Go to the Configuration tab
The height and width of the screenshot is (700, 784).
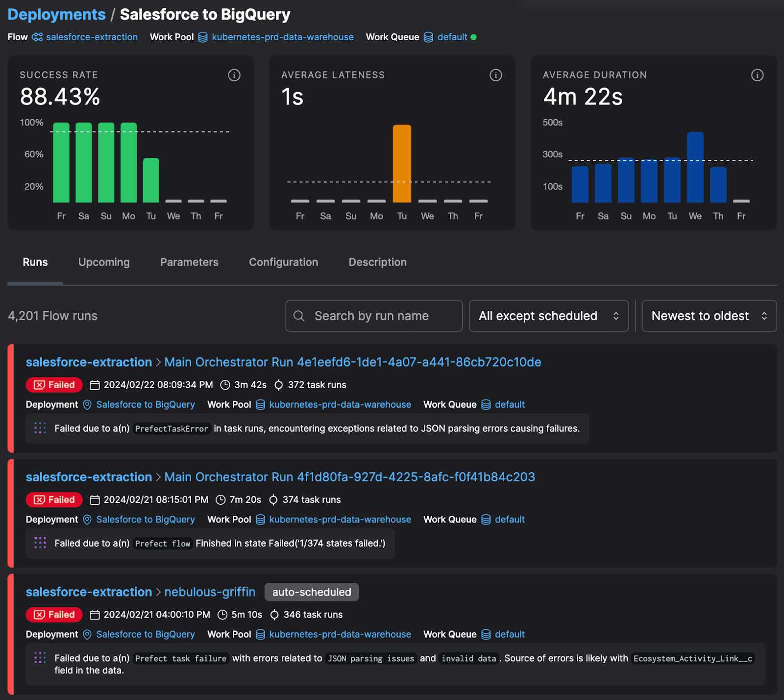pos(283,262)
